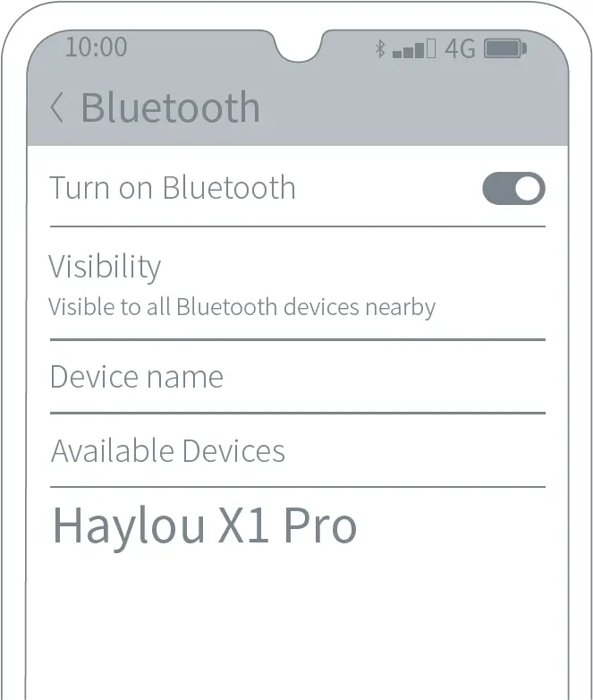593x700 pixels.
Task: Tap the Bluetooth status bar icon
Action: coord(380,48)
